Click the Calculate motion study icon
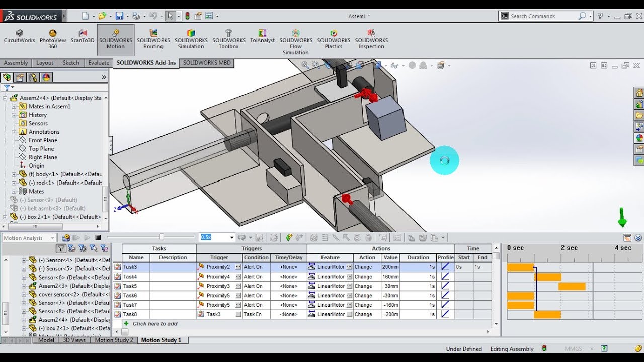644x362 pixels. pyautogui.click(x=66, y=238)
